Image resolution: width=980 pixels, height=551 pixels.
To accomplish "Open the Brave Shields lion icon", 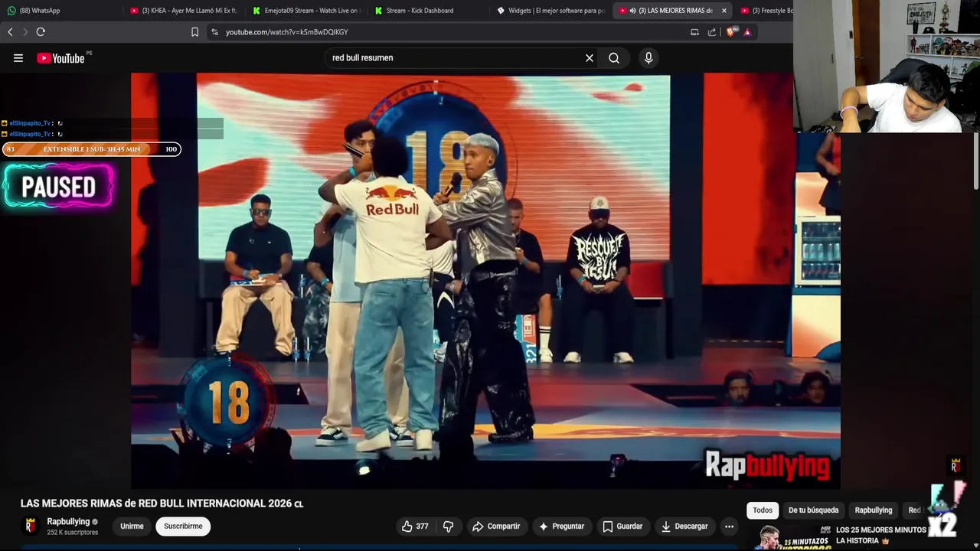I will [731, 32].
